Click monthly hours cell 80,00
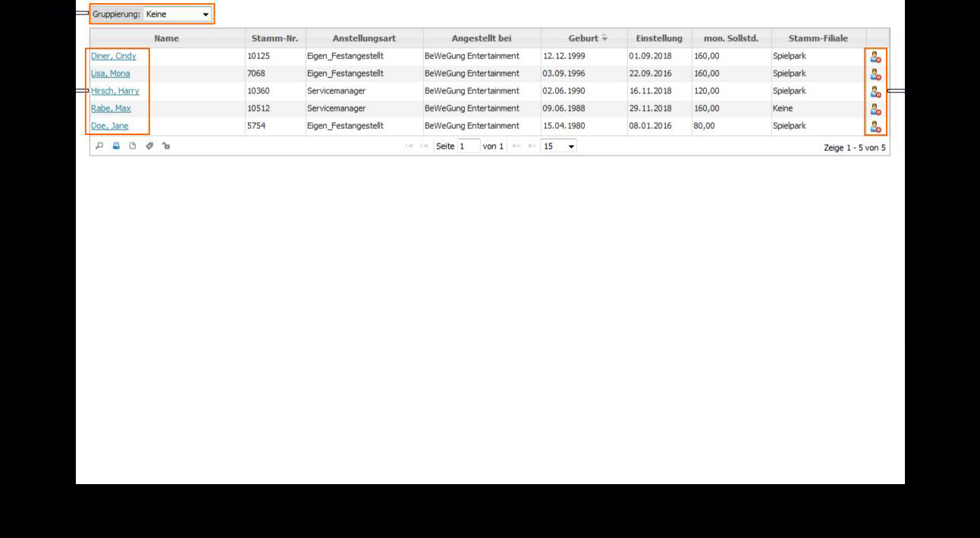Viewport: 980px width, 538px height. point(704,126)
